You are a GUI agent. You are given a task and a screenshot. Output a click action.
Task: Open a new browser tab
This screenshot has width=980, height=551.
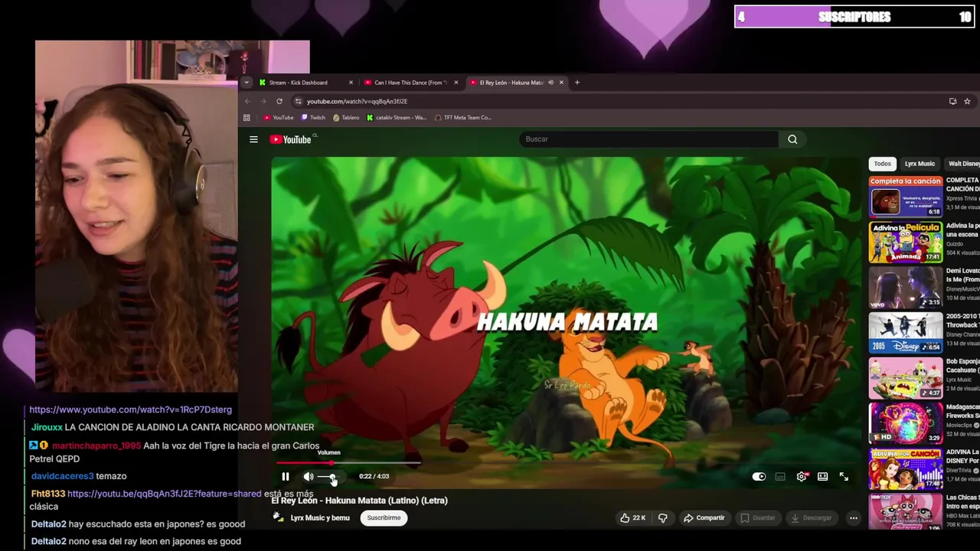(x=577, y=83)
